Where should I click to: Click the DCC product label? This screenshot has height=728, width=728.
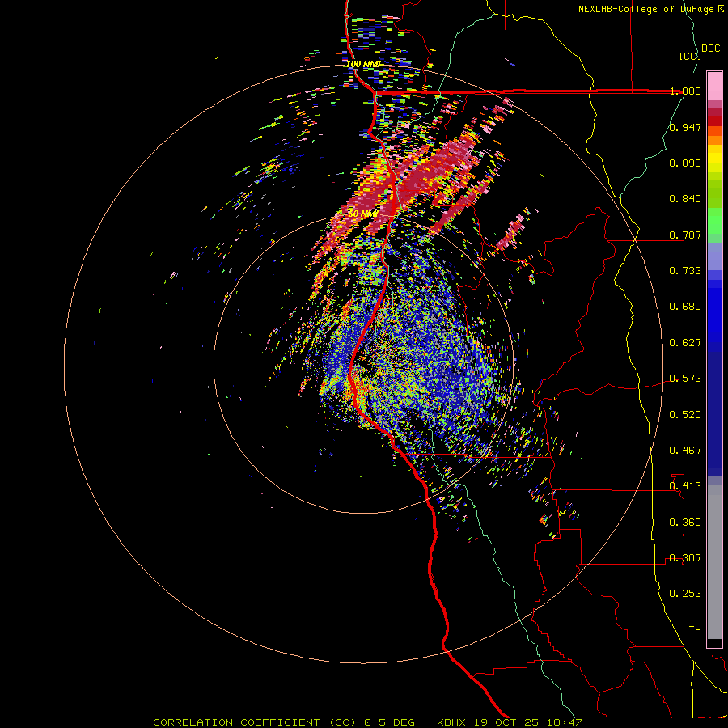710,49
